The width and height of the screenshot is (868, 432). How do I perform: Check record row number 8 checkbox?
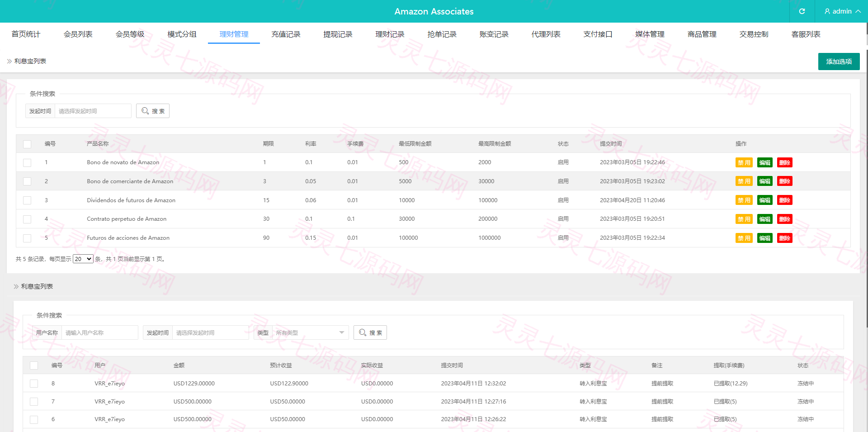[34, 384]
